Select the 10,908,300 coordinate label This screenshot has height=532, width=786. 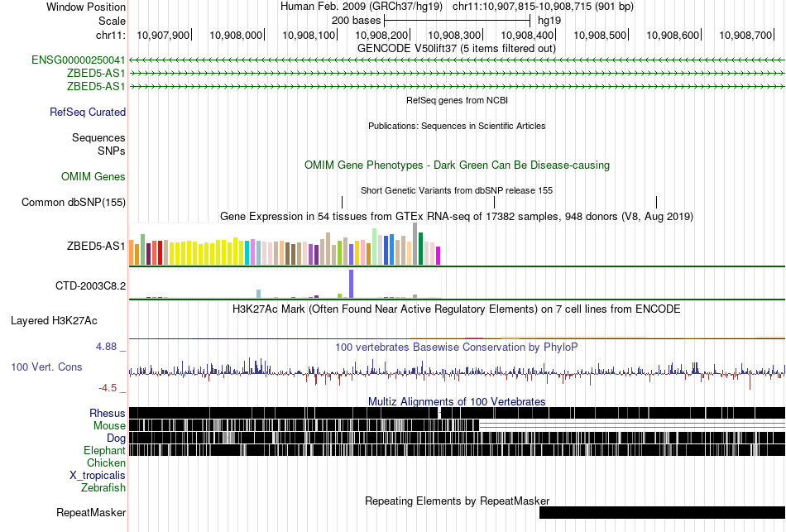tap(454, 35)
